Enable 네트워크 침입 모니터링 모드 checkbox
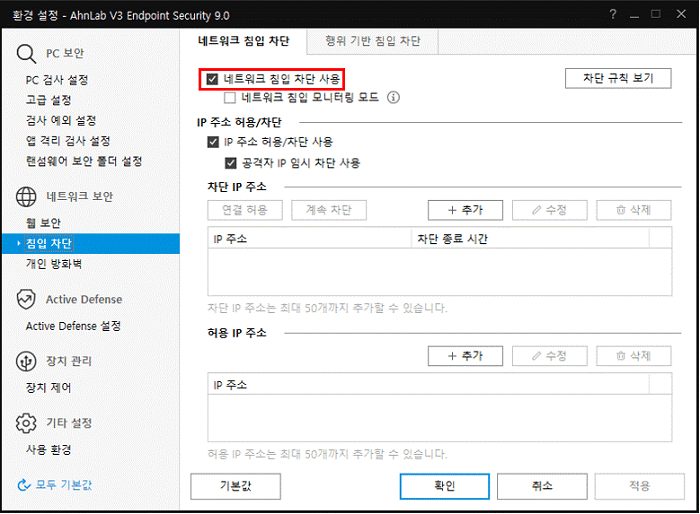 pos(230,97)
